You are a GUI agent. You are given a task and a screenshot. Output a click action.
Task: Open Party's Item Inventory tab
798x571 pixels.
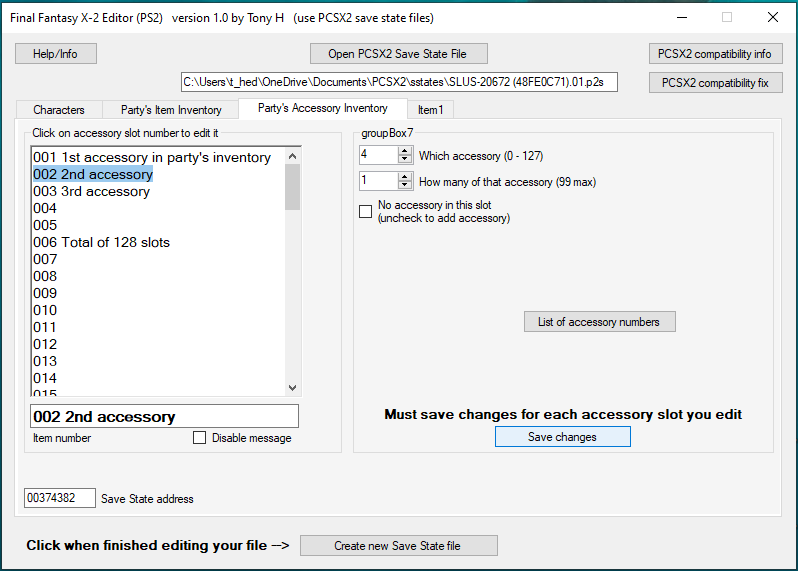click(171, 110)
